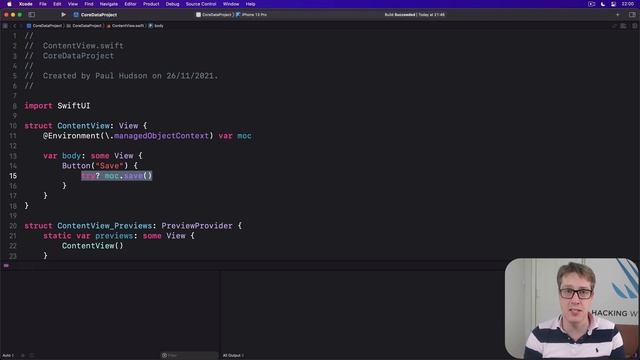The height and width of the screenshot is (360, 640).
Task: Open CoreDataProject folder breadcrumb
Action: [84, 26]
